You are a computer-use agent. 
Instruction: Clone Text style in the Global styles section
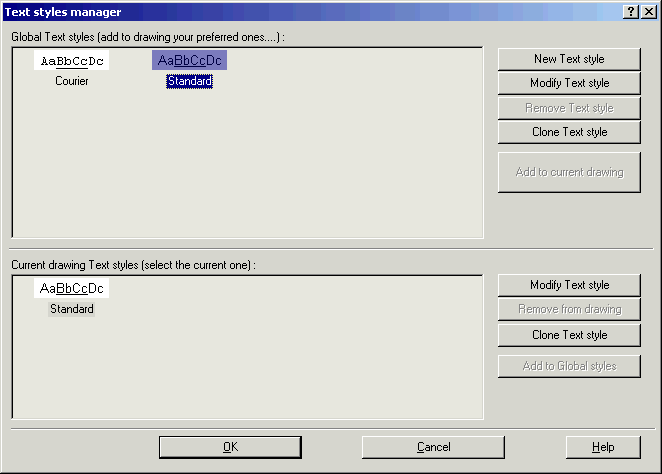(569, 132)
